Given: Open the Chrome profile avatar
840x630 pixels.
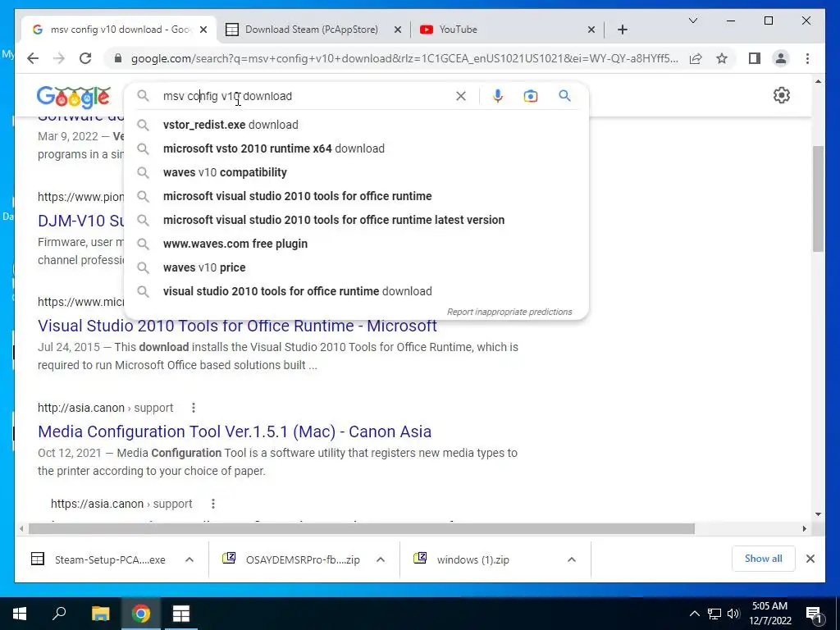Looking at the screenshot, I should click(x=781, y=58).
